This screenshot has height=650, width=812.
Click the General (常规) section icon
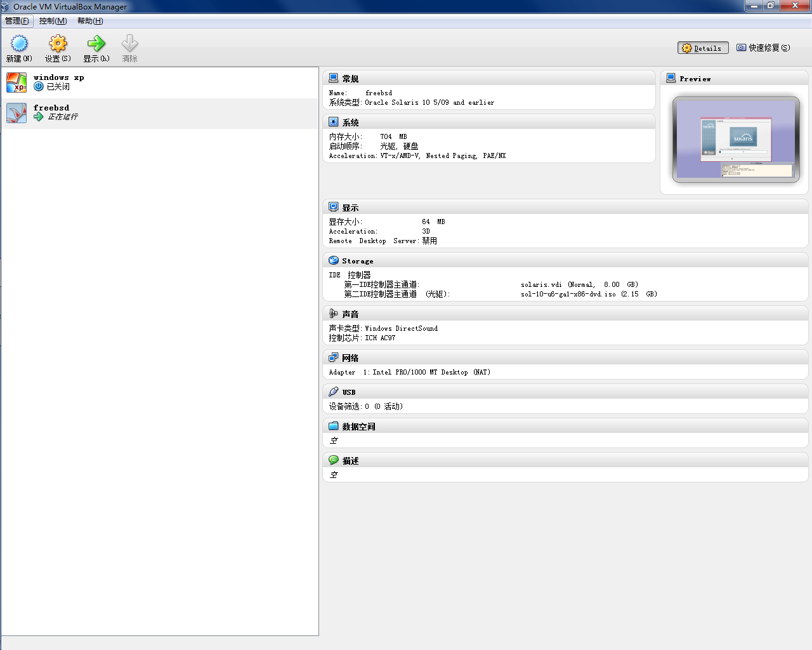[x=334, y=78]
